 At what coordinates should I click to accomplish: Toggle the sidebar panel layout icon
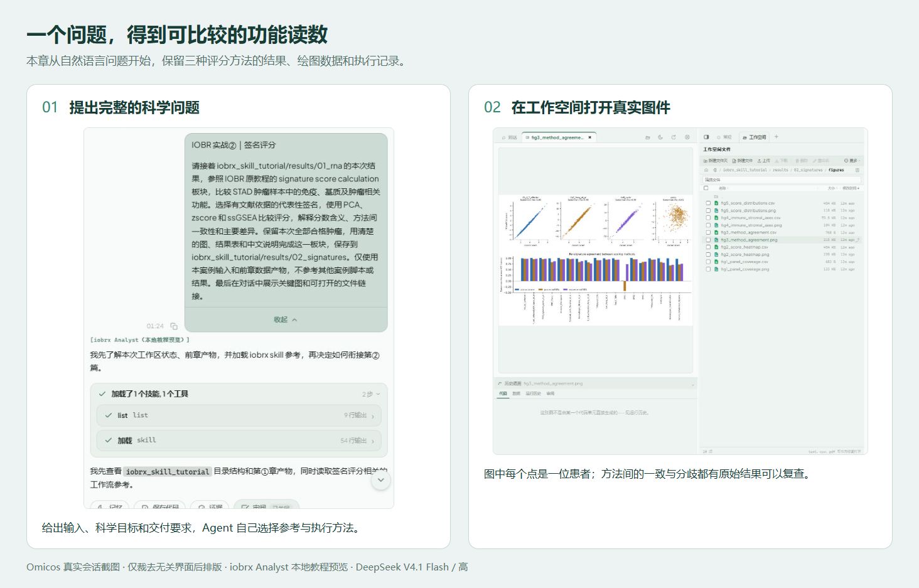tap(706, 137)
